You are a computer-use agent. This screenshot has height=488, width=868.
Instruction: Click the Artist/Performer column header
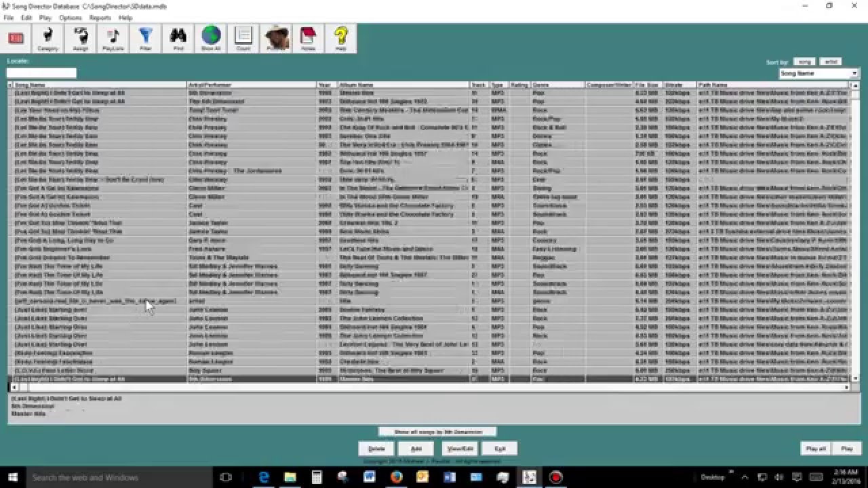coord(252,85)
